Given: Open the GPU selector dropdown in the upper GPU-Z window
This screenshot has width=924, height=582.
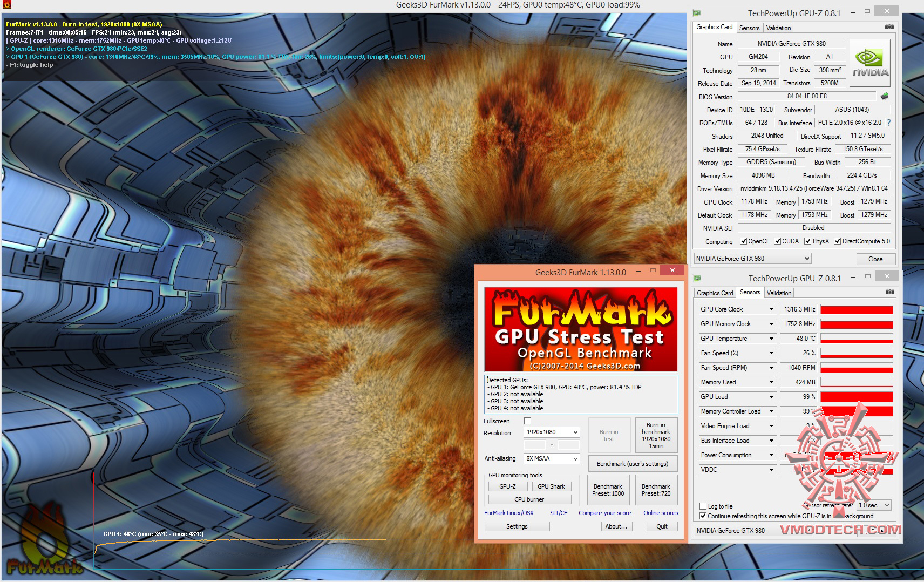Looking at the screenshot, I should pos(752,259).
